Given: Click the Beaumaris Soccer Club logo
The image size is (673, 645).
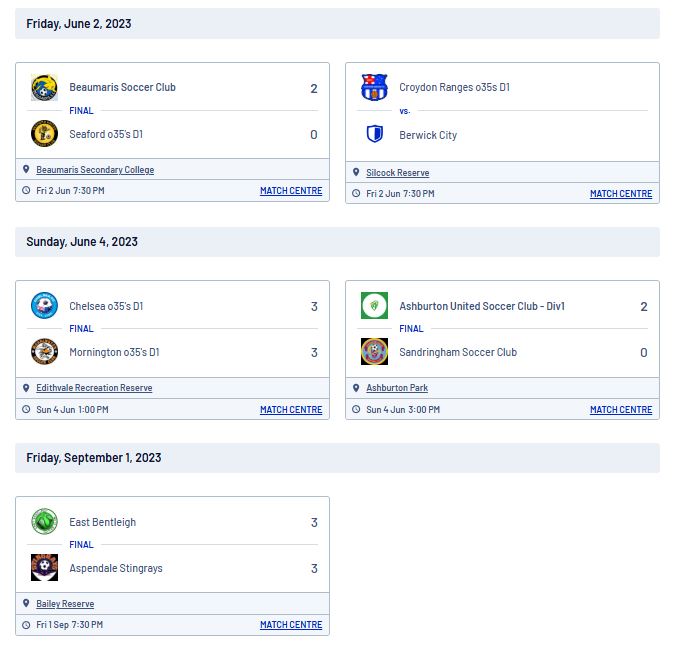Looking at the screenshot, I should click(44, 88).
